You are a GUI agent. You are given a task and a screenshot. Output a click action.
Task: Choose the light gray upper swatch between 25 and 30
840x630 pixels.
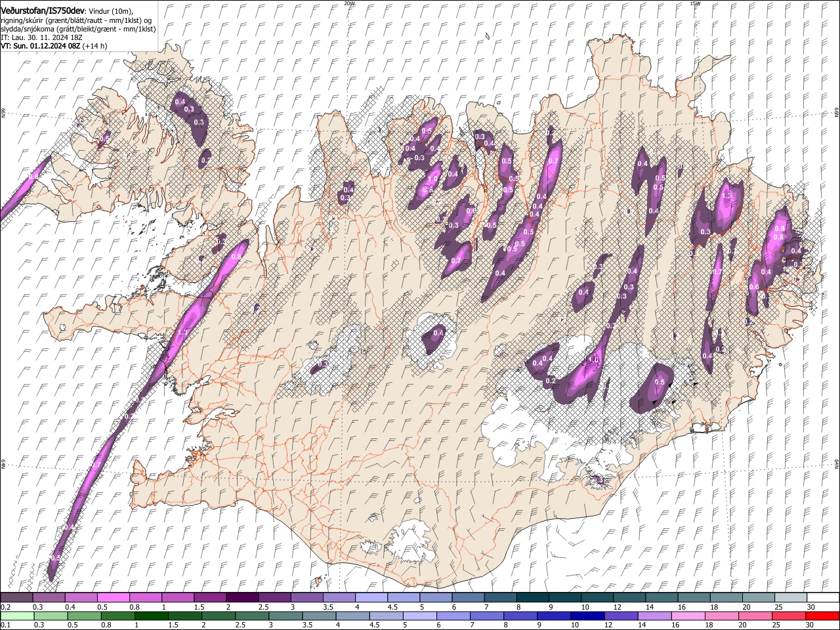tap(790, 597)
